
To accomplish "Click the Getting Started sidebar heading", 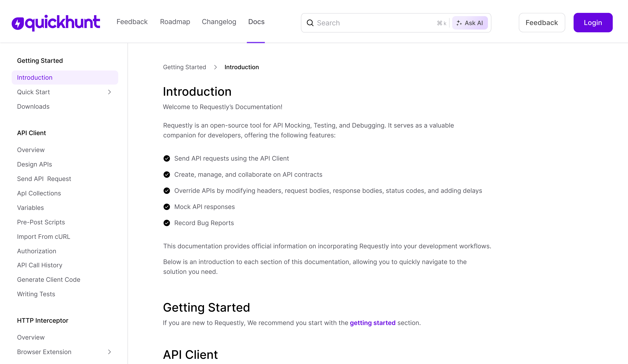I will (x=40, y=61).
